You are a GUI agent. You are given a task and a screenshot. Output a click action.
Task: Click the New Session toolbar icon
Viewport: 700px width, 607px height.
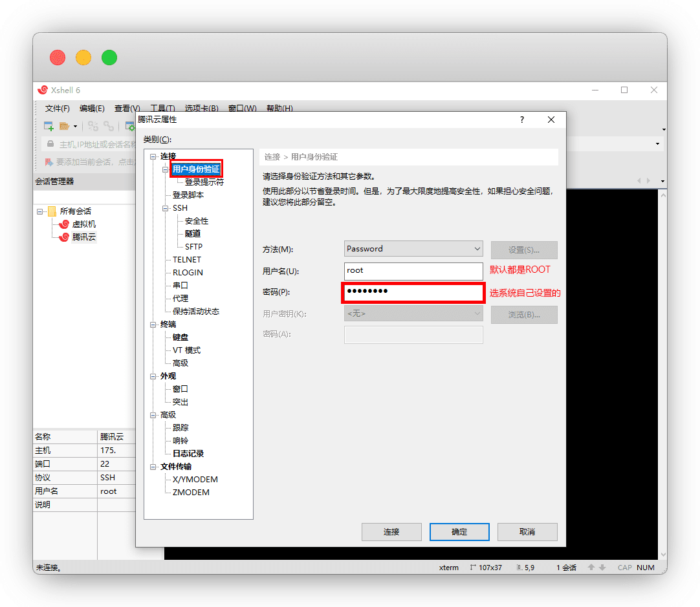49,126
